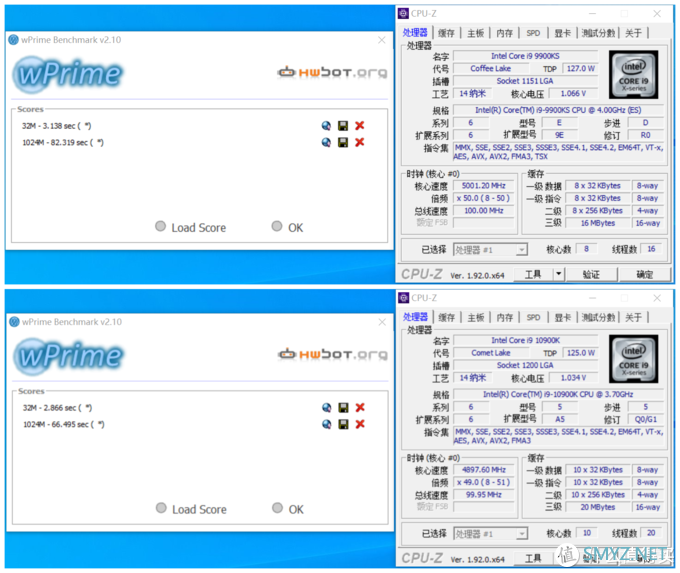Screen dimensions: 680x573
Task: Click the 5001.20 MHz core speed value
Action: tap(484, 186)
